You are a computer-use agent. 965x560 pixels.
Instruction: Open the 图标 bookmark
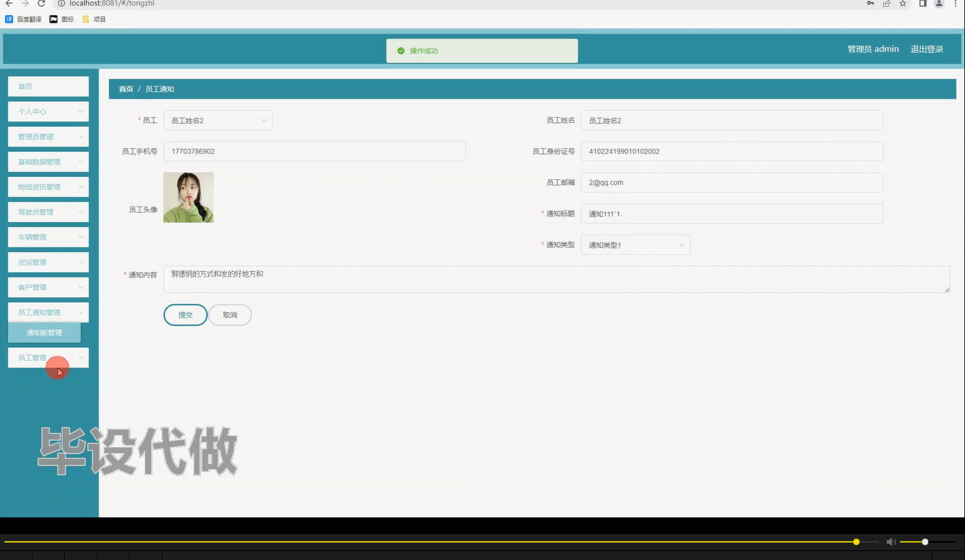click(62, 19)
